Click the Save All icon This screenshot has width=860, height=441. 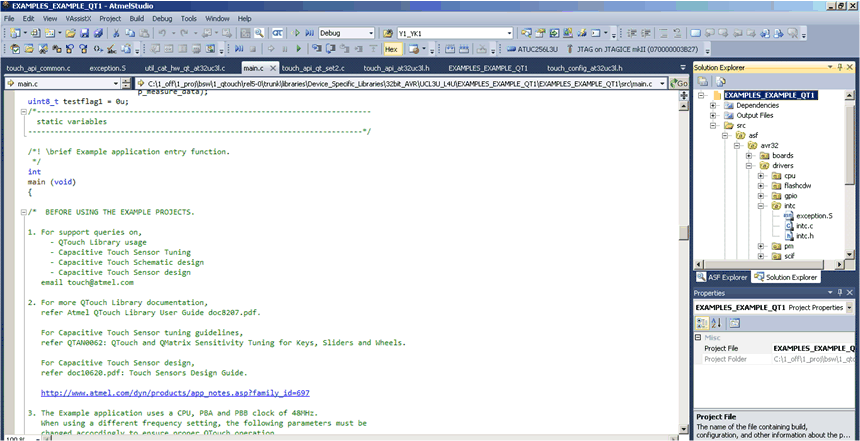pos(99,33)
